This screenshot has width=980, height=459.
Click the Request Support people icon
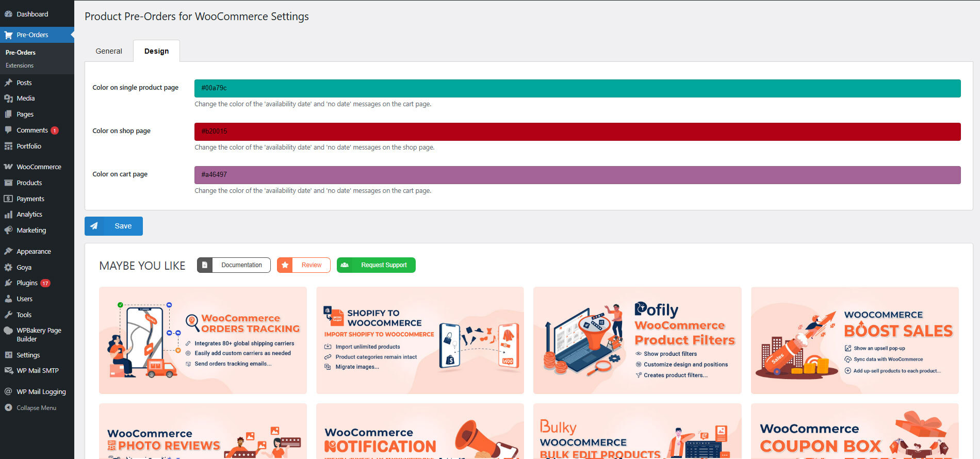[345, 265]
